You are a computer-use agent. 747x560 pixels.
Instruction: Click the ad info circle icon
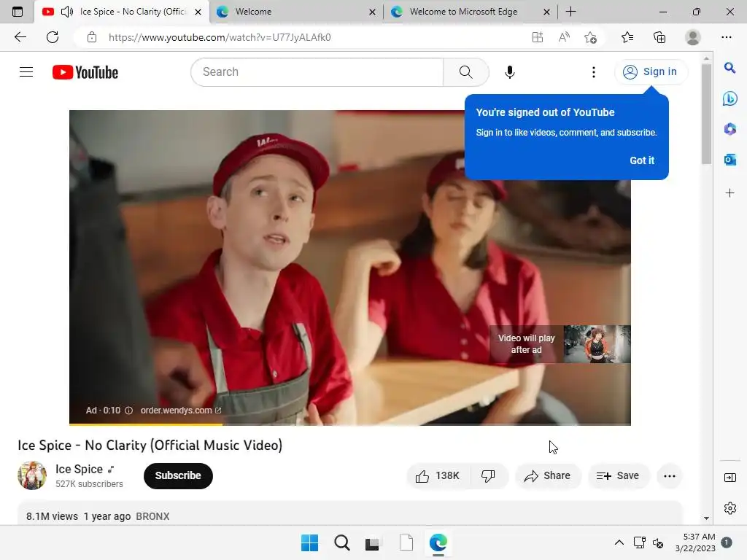pyautogui.click(x=128, y=411)
